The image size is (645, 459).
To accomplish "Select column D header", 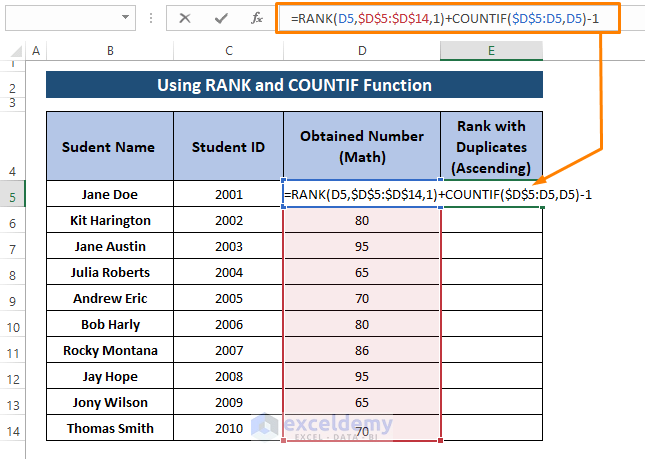I will pyautogui.click(x=362, y=51).
